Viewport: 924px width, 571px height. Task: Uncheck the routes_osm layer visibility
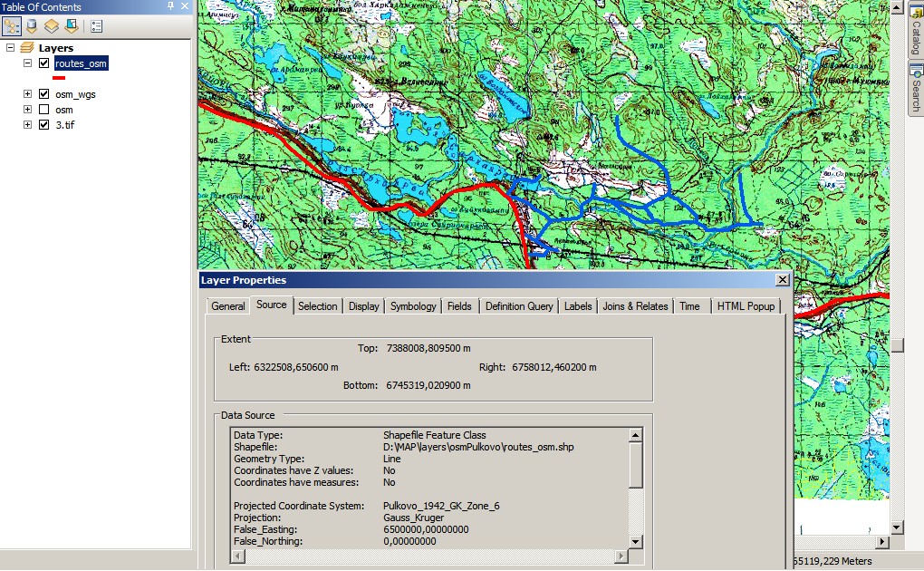42,63
